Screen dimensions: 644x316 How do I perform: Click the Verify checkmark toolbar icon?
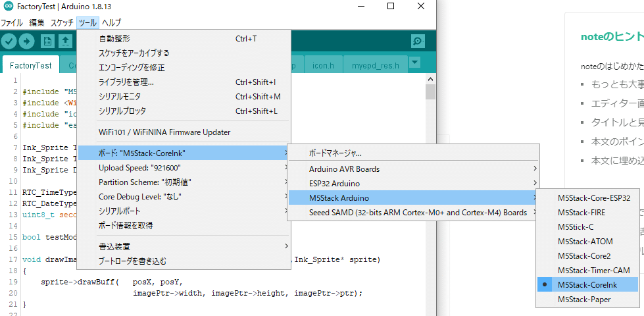(9, 41)
